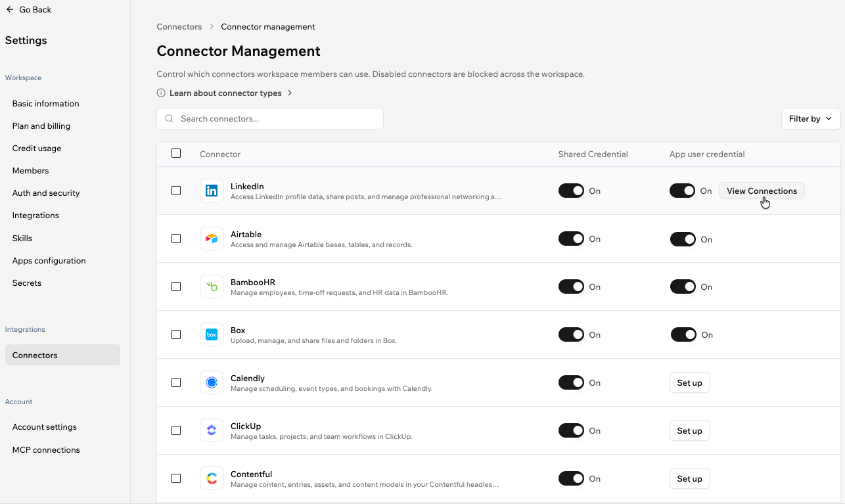Open Integrations under Workspace
The image size is (845, 504).
(35, 216)
